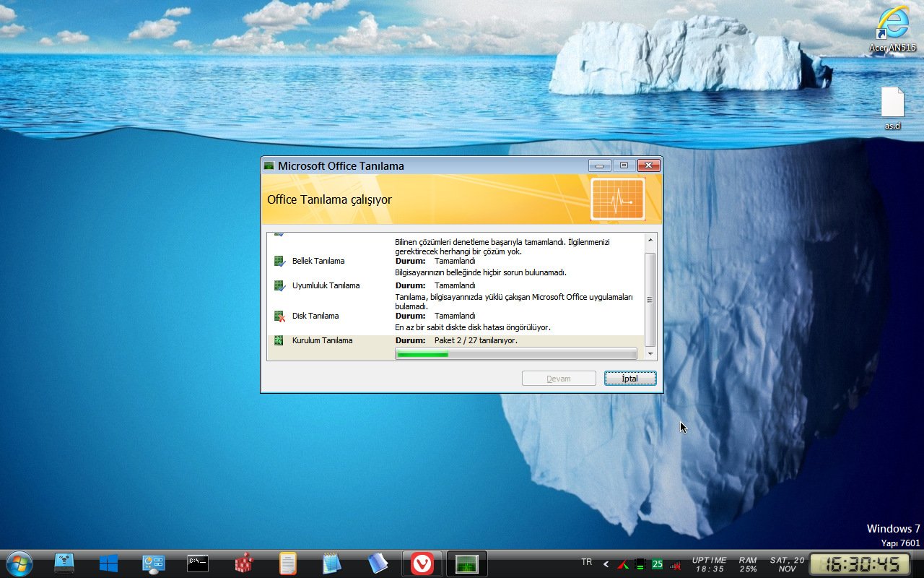Click the dialog title bar icon
Screen dimensions: 924x578
[x=269, y=165]
